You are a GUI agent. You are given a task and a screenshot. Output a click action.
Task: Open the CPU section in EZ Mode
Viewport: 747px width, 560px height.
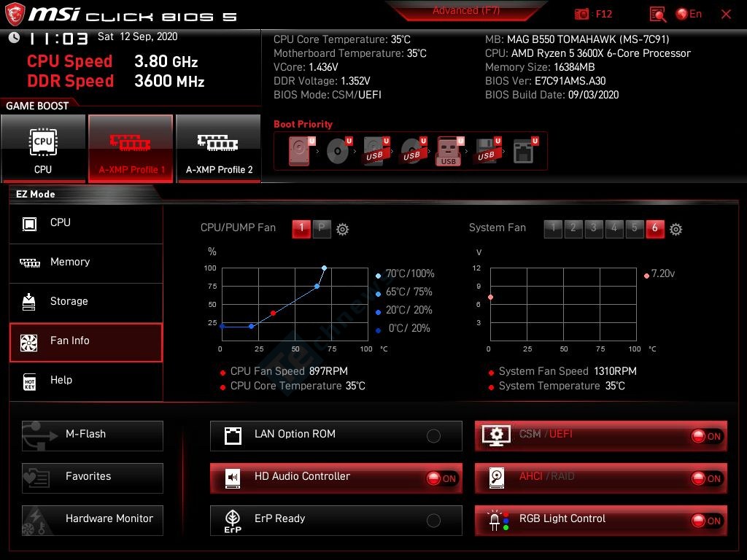coord(86,223)
